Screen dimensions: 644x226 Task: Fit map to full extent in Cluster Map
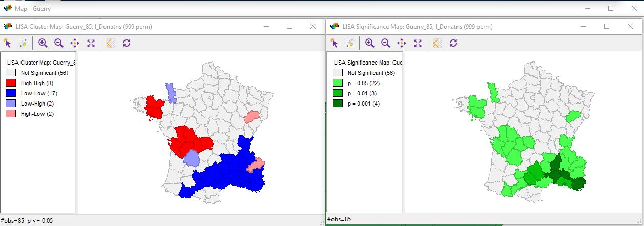91,43
